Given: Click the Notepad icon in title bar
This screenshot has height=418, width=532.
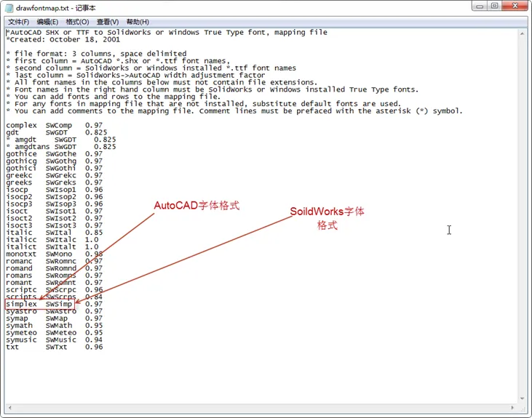Looking at the screenshot, I should point(9,7).
